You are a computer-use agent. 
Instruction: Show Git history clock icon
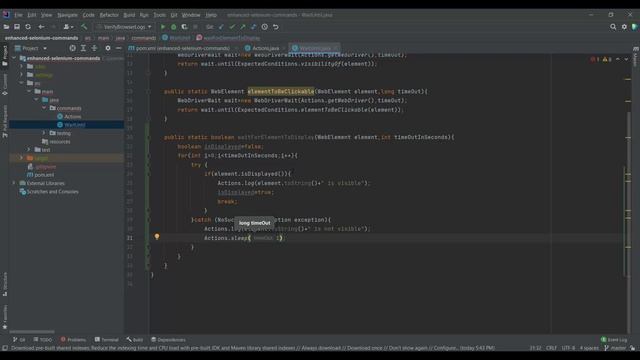[264, 27]
